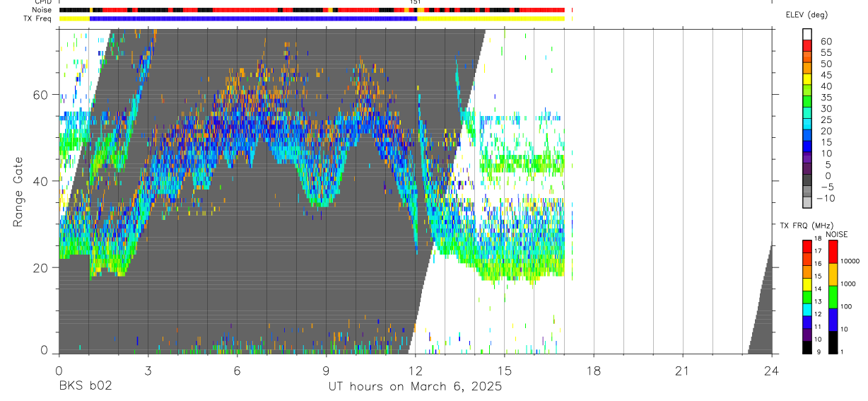Viewport: 868px width, 401px height.
Task: Pick the yellow segment of NOISE color bar
Action: [x=832, y=274]
